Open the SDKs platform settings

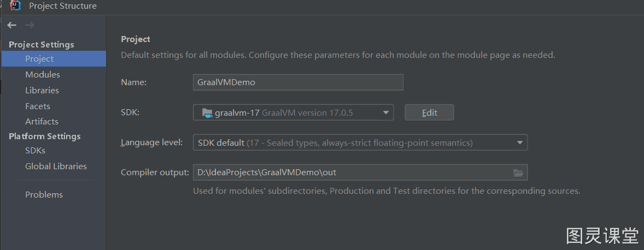coord(36,151)
